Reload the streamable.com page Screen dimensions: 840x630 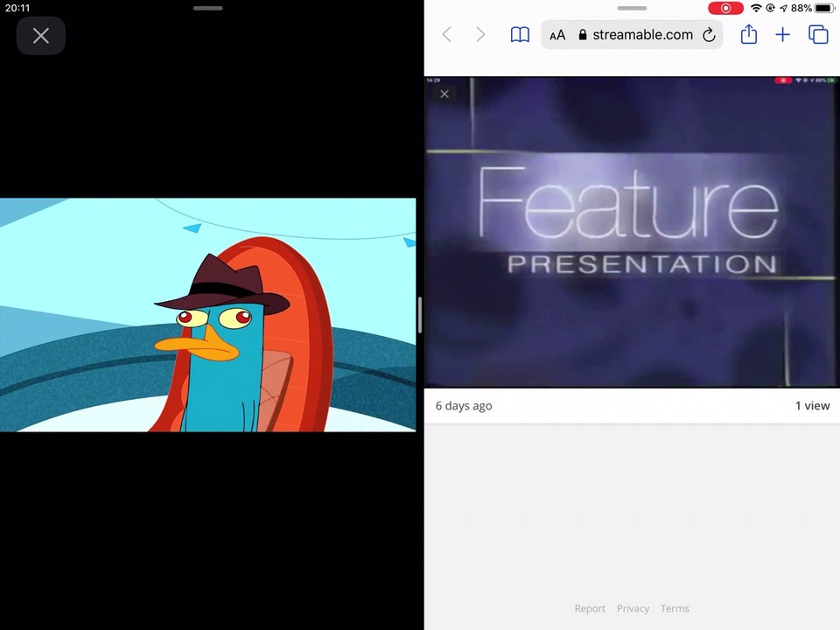click(x=709, y=35)
